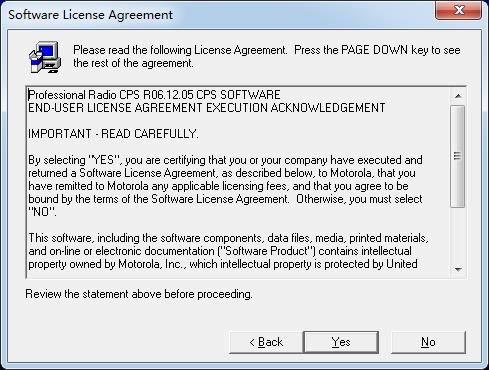Click the paragraph beginning 'By selecting "YES"'
489x370 pixels.
tap(226, 186)
